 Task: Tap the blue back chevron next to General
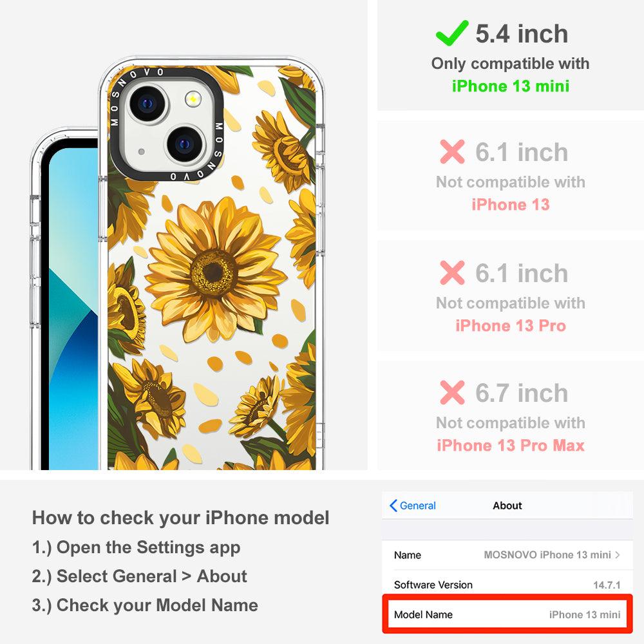click(393, 506)
